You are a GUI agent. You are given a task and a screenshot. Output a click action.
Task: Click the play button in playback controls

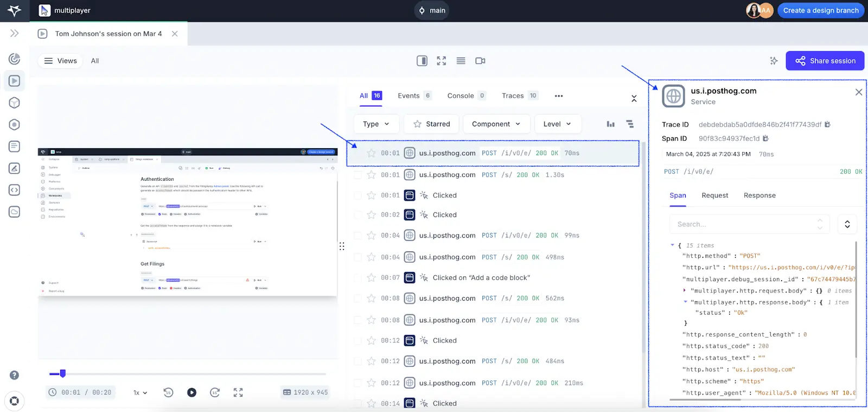tap(192, 392)
